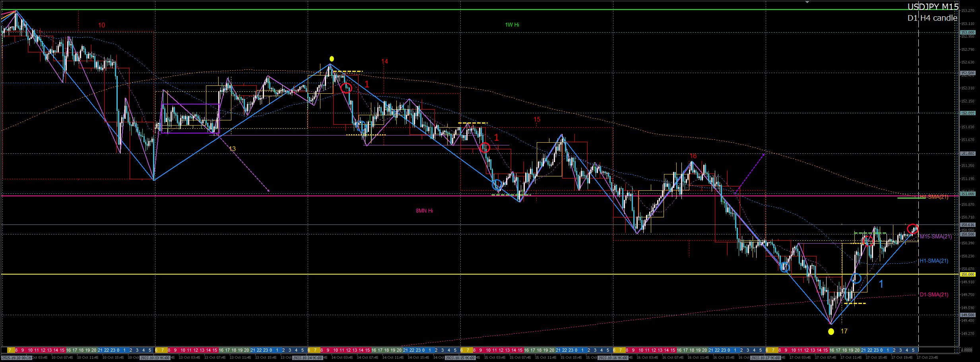
Task: Click the H1-SMA(21) indicator label
Action: (934, 261)
